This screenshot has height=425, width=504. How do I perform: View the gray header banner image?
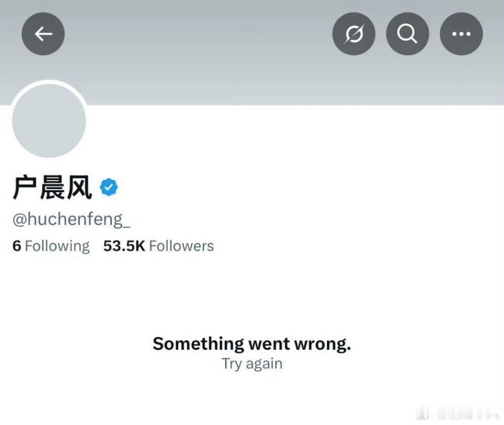point(252,53)
